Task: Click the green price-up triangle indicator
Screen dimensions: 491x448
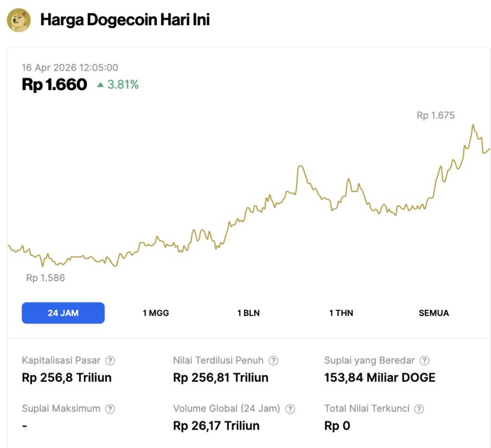Action: (x=100, y=85)
